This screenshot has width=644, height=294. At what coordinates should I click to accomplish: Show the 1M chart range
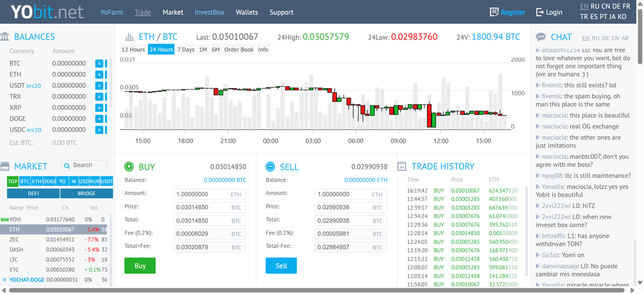tap(203, 50)
